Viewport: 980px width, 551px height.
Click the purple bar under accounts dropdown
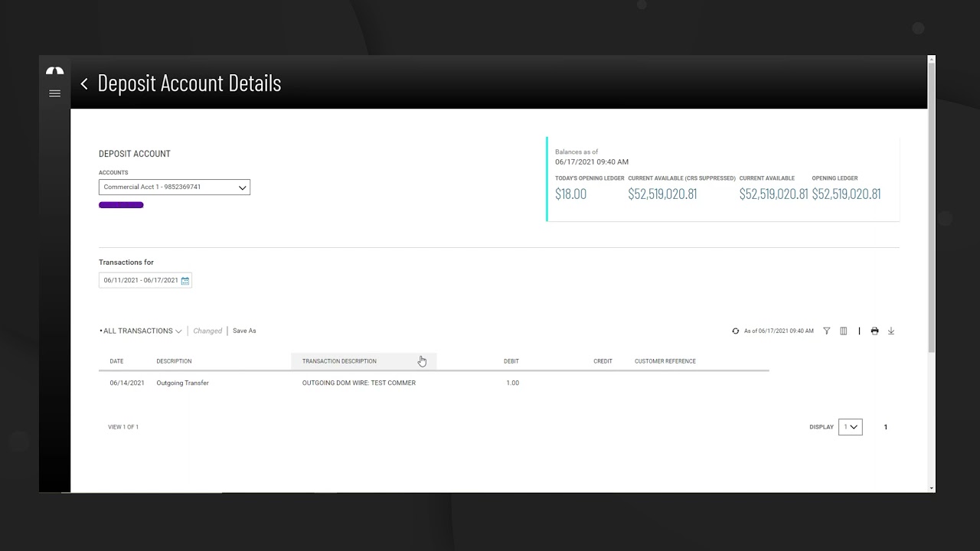121,205
